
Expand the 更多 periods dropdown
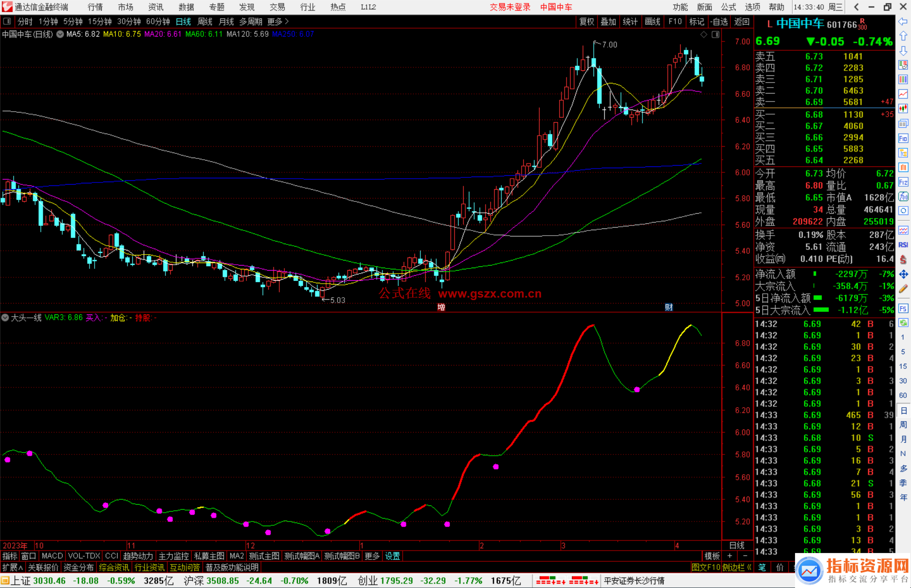pos(278,21)
